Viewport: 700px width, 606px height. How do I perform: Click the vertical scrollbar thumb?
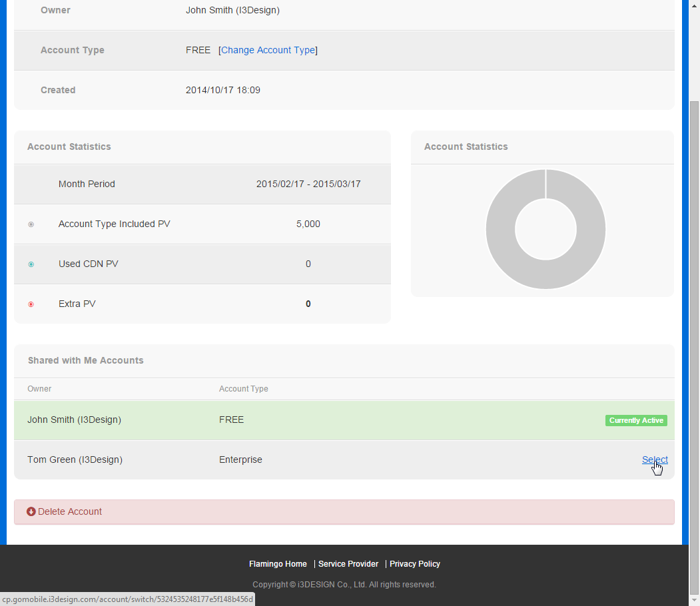pos(694,348)
